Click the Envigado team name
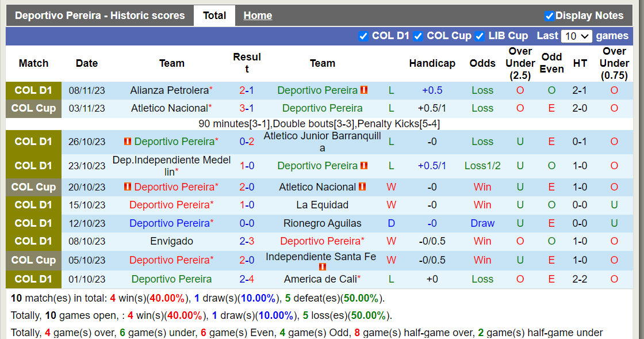Viewport: 644px width, 339px height. (171, 241)
